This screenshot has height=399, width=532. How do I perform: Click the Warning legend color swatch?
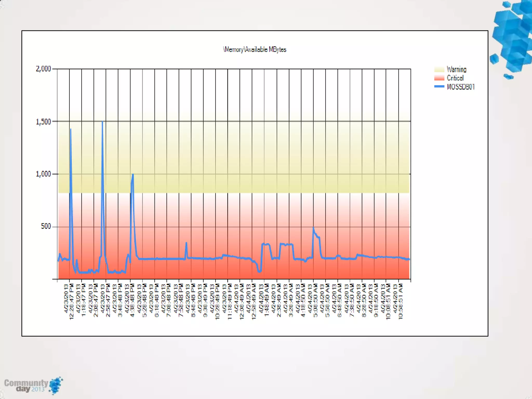coord(439,70)
